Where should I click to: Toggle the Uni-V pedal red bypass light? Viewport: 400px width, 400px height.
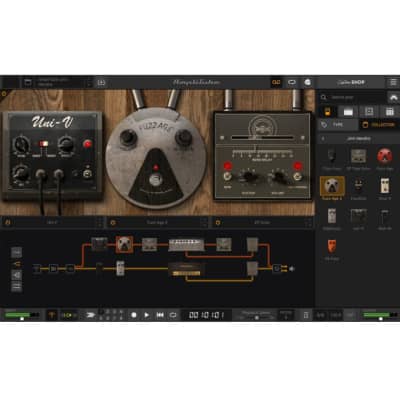tap(88, 144)
